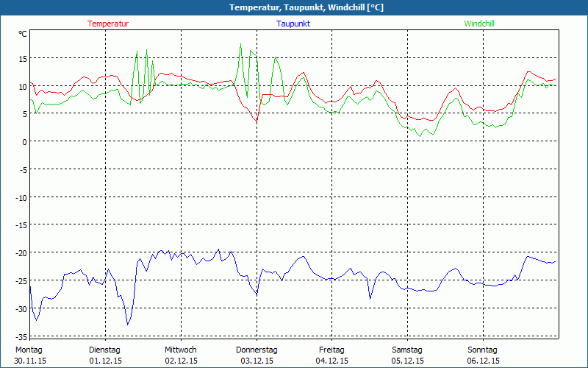This screenshot has width=588, height=368.
Task: Click the -35 value on the y-axis
Action: [21, 336]
